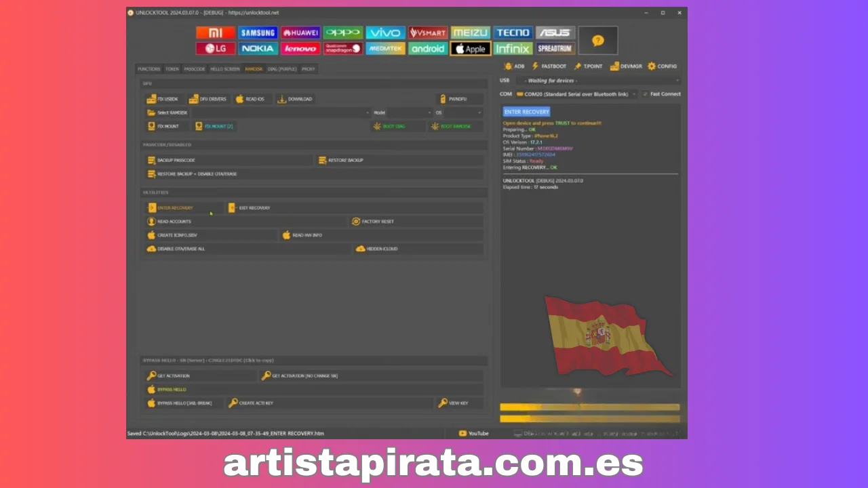Select the MediaTek brand logo
This screenshot has width=868, height=488.
click(385, 49)
